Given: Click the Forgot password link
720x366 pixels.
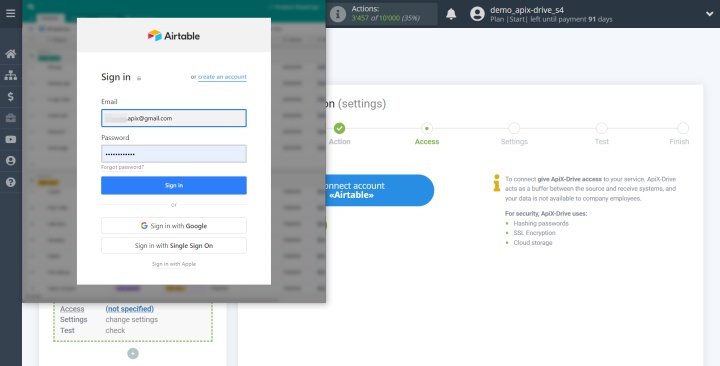Looking at the screenshot, I should (x=123, y=167).
